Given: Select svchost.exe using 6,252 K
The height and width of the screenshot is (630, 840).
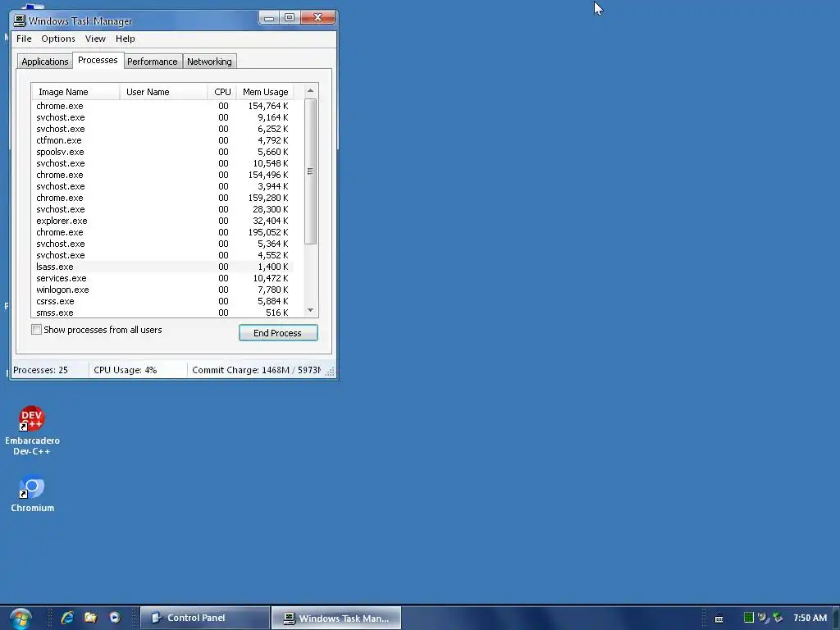Looking at the screenshot, I should pos(162,129).
